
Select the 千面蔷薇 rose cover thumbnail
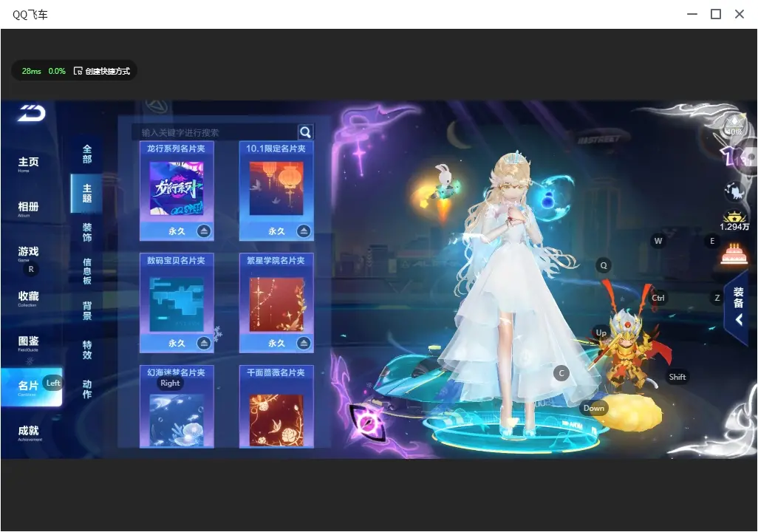pyautogui.click(x=276, y=420)
